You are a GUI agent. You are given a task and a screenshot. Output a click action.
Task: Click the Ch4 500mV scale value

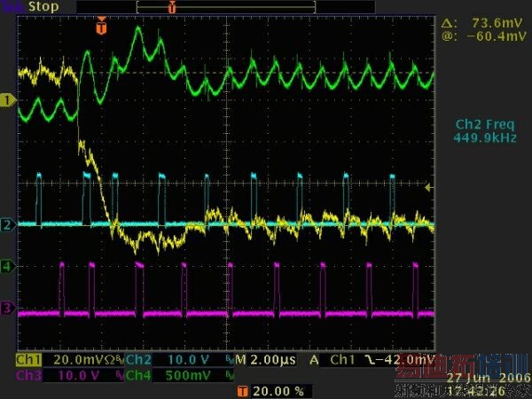pyautogui.click(x=188, y=376)
